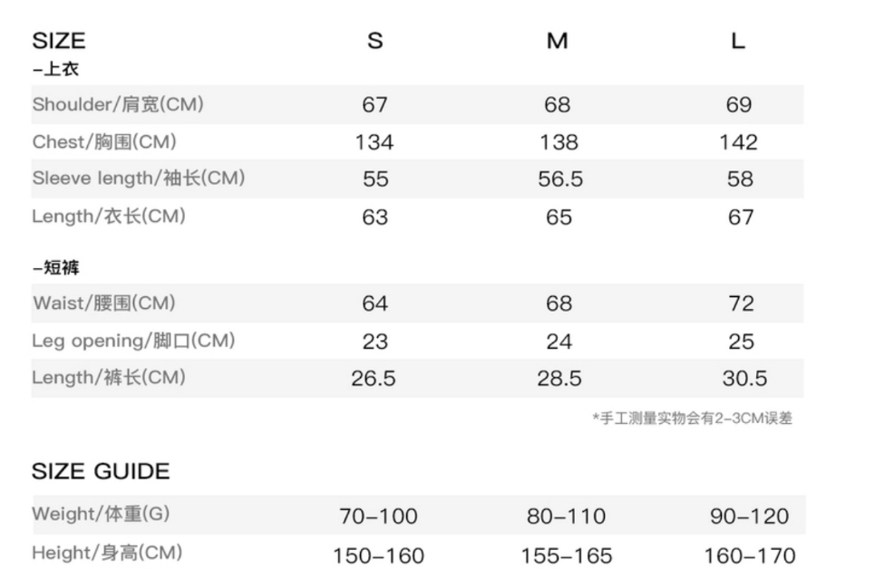Click chest value 134 for size S

tap(374, 142)
